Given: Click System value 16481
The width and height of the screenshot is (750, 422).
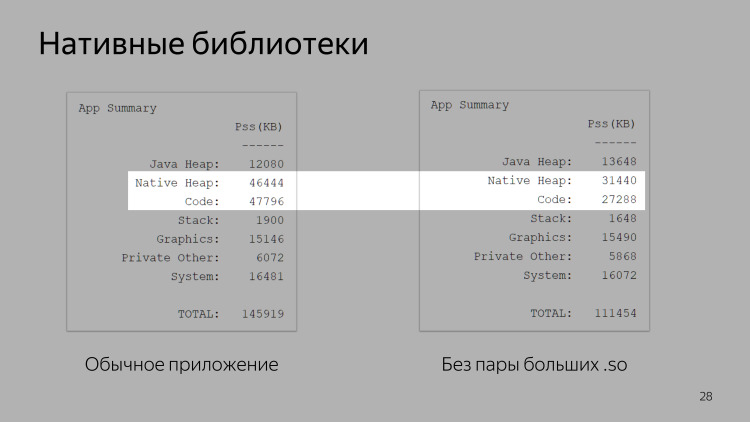Looking at the screenshot, I should click(x=266, y=276).
